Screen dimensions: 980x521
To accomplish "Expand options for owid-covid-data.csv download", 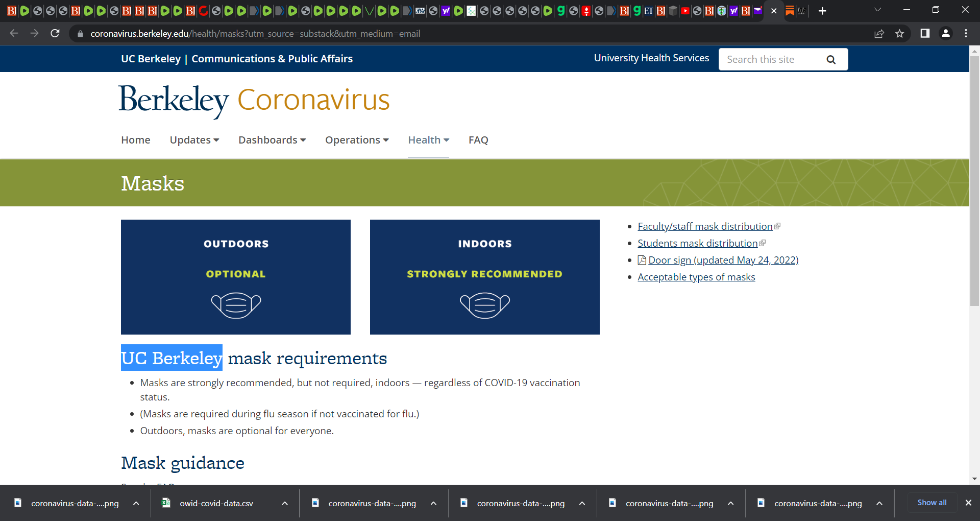I will pyautogui.click(x=285, y=503).
